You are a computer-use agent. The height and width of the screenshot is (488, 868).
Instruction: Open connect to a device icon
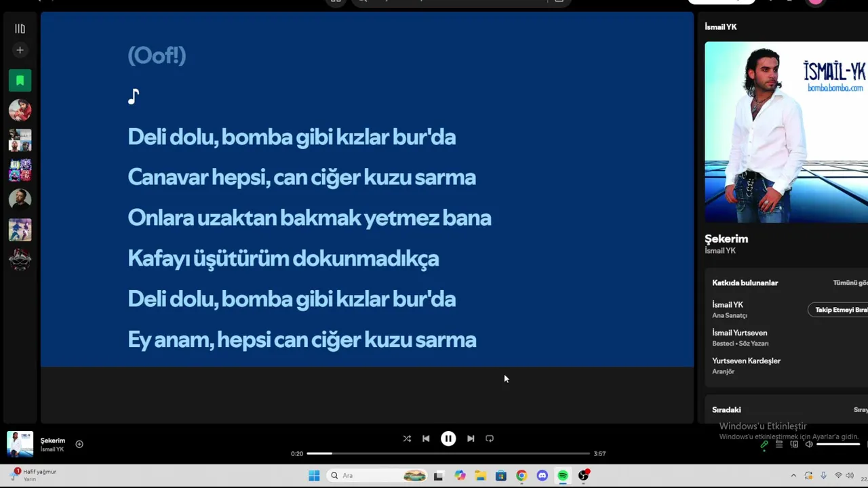pos(794,445)
